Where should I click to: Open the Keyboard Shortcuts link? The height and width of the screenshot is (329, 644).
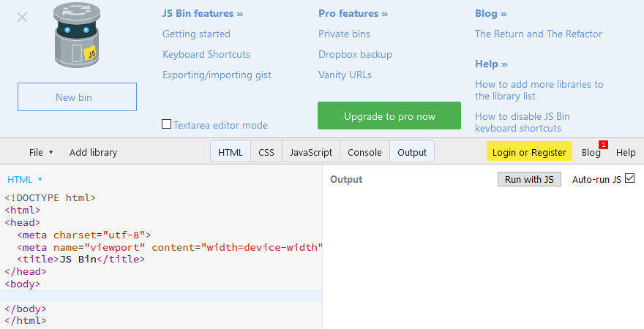pos(206,54)
